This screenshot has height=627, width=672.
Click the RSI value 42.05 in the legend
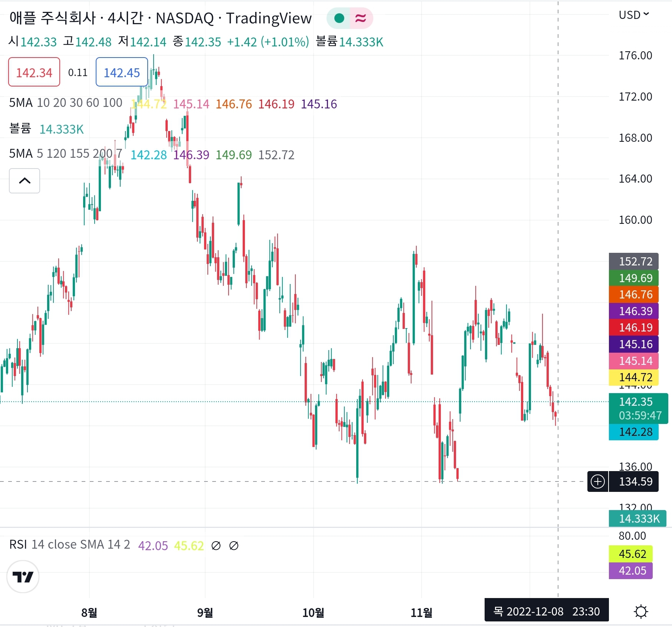pyautogui.click(x=153, y=546)
